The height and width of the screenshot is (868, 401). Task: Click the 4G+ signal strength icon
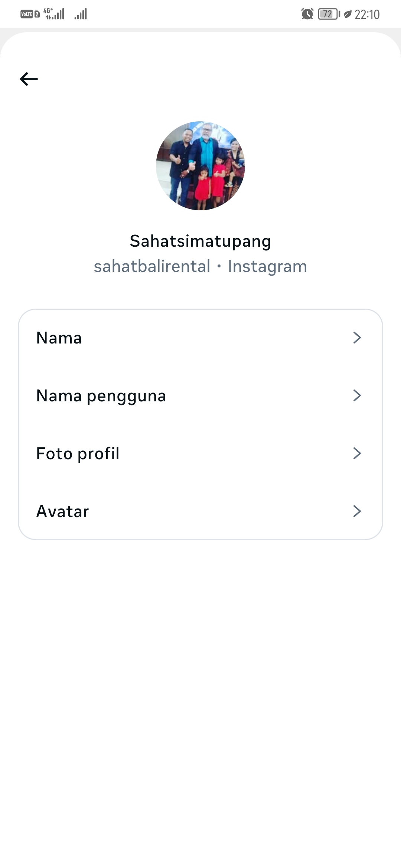click(54, 14)
